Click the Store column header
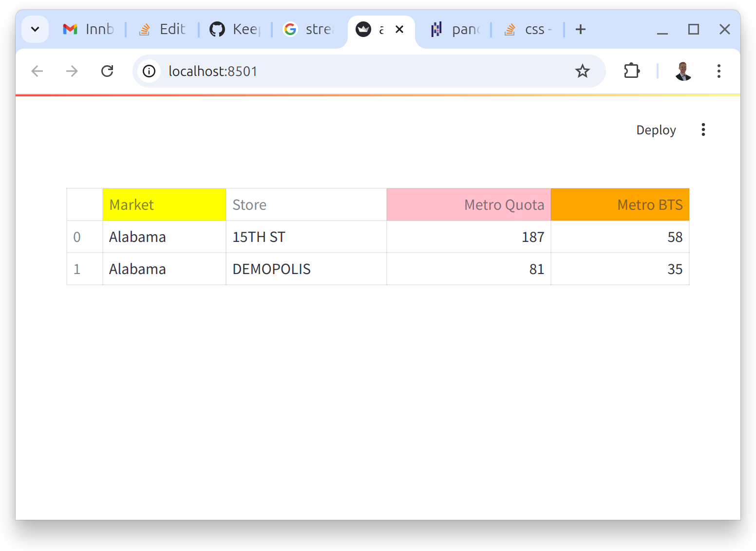Image resolution: width=756 pixels, height=551 pixels. (x=306, y=204)
